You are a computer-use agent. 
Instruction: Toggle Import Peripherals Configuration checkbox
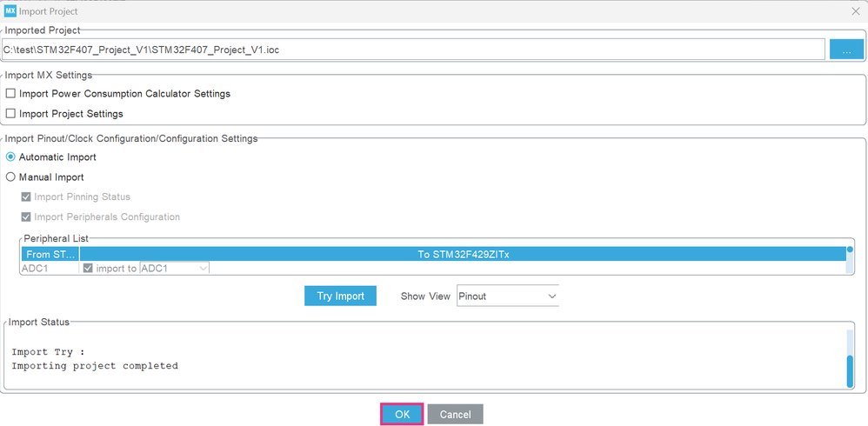(x=25, y=216)
